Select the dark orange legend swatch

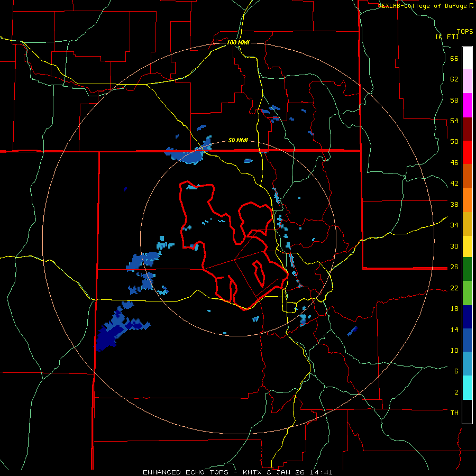467,176
